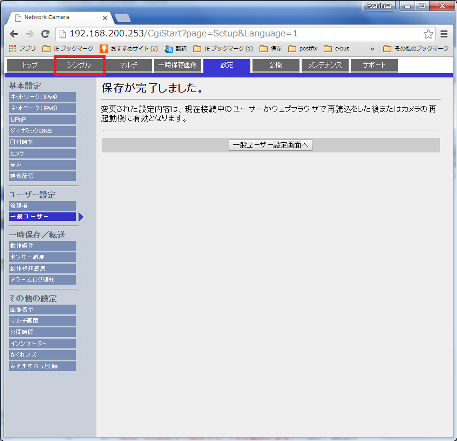The image size is (457, 441).
Task: Click the address bar URL field
Action: (241, 34)
